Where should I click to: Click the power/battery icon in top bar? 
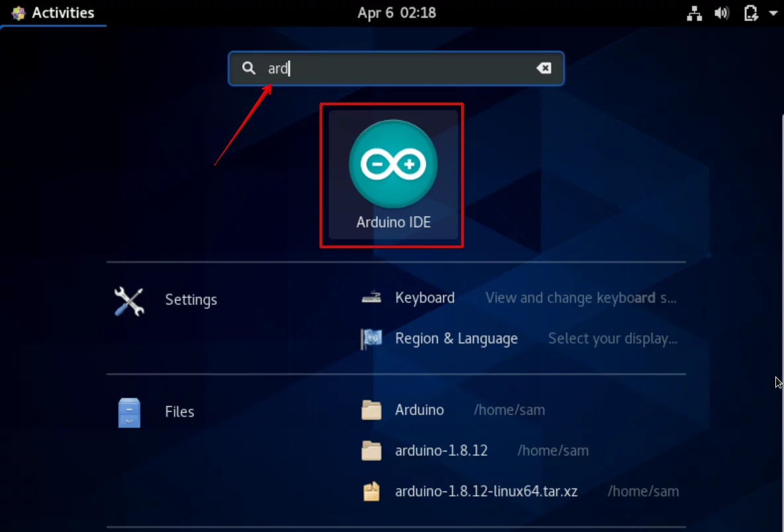tap(750, 13)
